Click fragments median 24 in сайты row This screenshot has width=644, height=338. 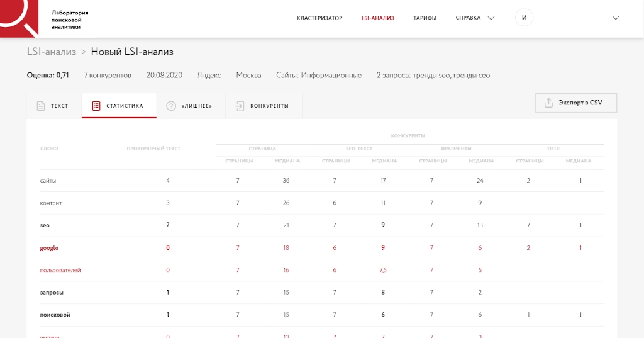pyautogui.click(x=480, y=181)
